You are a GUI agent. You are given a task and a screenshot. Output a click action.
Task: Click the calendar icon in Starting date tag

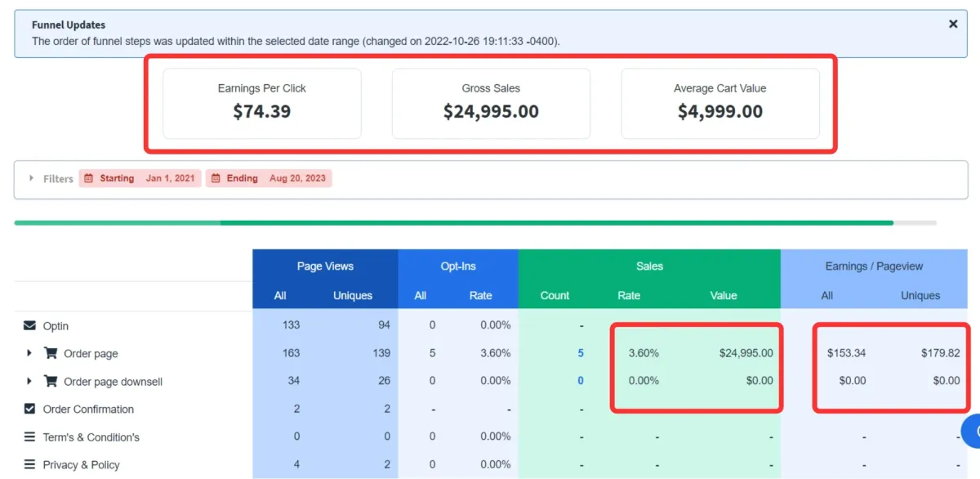point(89,178)
